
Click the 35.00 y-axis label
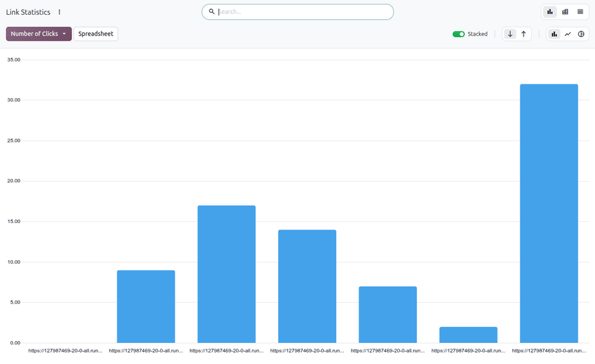click(x=13, y=59)
